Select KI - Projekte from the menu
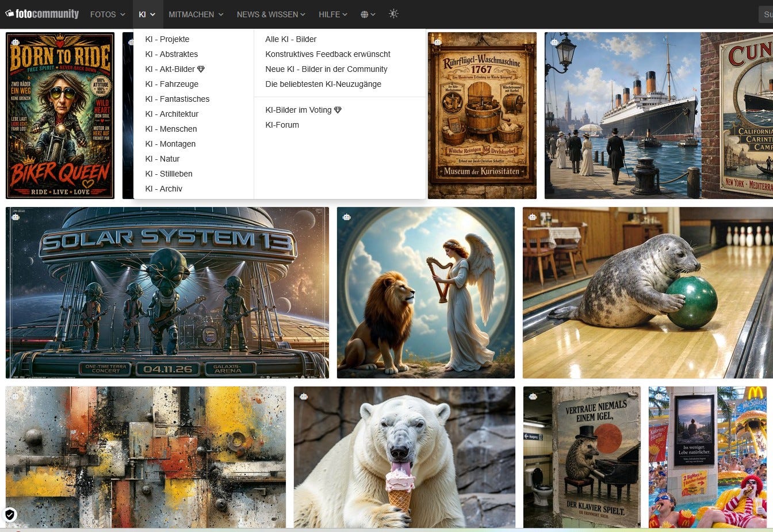773x532 pixels. click(167, 39)
